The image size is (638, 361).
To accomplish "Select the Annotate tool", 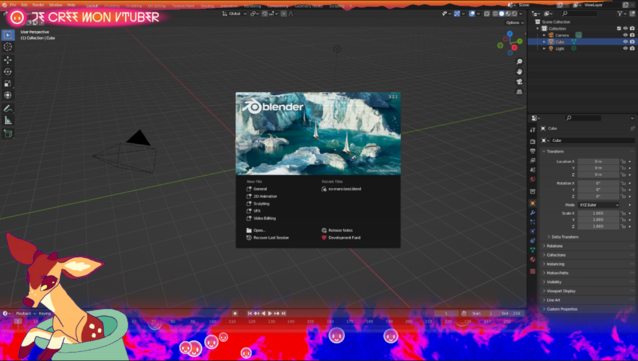I will click(8, 108).
